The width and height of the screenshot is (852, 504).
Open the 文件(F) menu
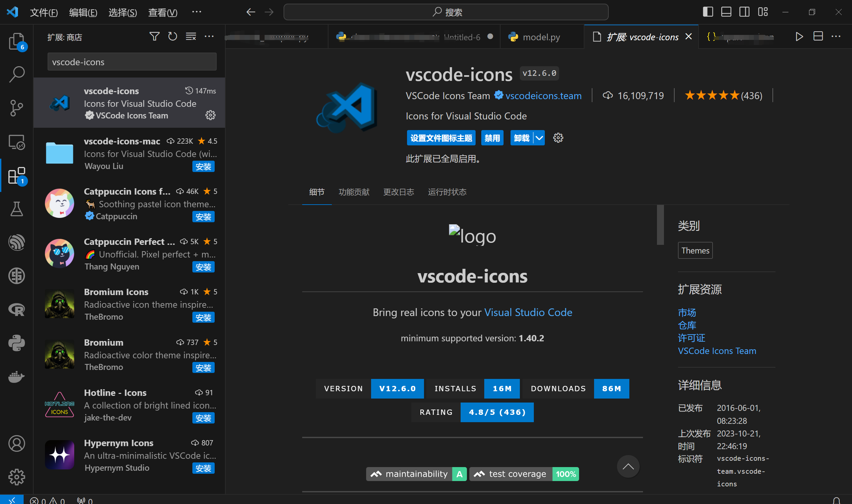(x=44, y=13)
